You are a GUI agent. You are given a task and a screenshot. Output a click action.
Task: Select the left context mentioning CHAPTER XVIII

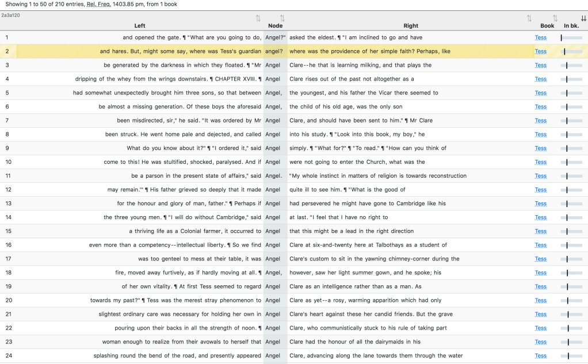tap(168, 79)
